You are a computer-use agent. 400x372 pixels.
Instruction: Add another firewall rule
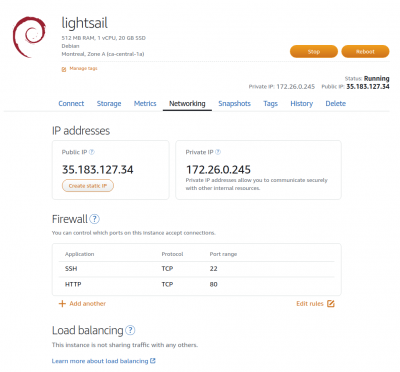point(87,304)
